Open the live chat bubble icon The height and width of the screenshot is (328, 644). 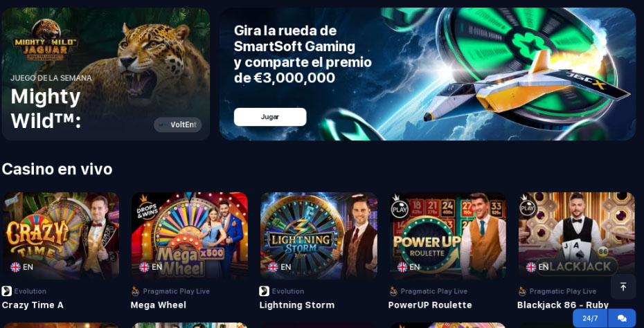tap(622, 318)
